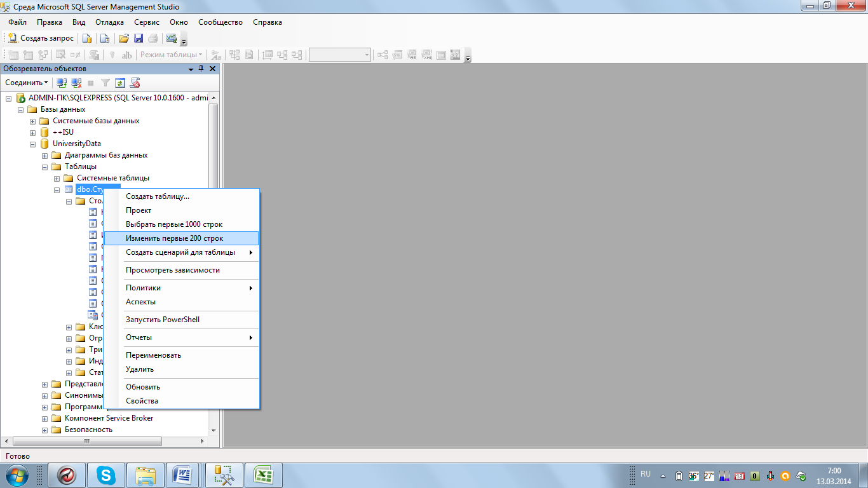Click the orange circle tray icon
The width and height of the screenshot is (868, 488).
pyautogui.click(x=785, y=475)
